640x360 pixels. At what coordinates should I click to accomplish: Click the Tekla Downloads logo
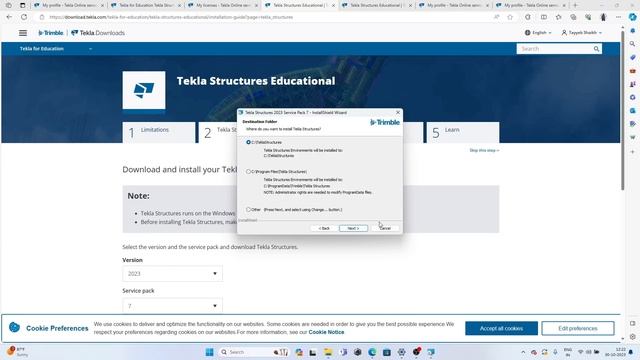click(98, 33)
